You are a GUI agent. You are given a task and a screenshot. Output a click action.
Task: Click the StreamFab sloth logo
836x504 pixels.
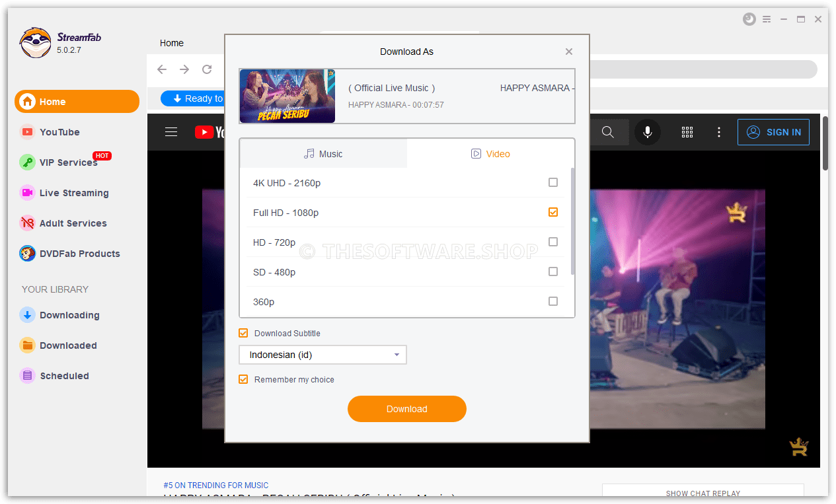point(35,43)
